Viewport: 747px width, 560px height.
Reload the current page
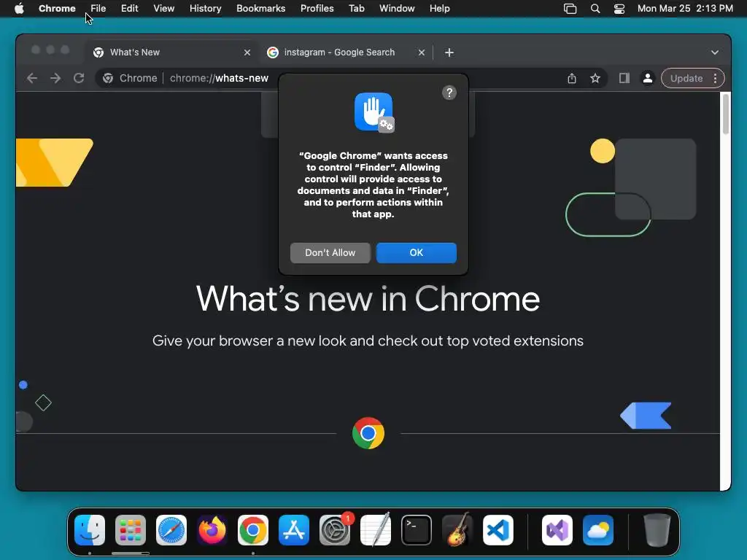point(79,78)
